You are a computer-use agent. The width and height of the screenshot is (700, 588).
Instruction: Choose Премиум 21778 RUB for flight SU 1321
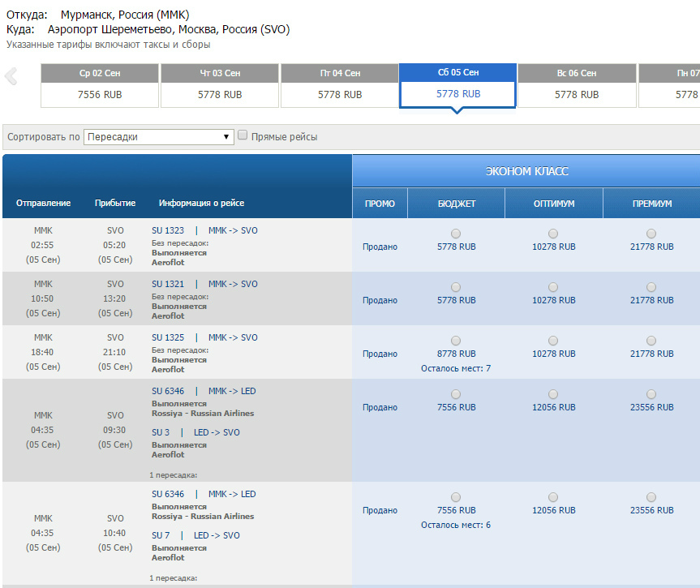click(x=651, y=287)
